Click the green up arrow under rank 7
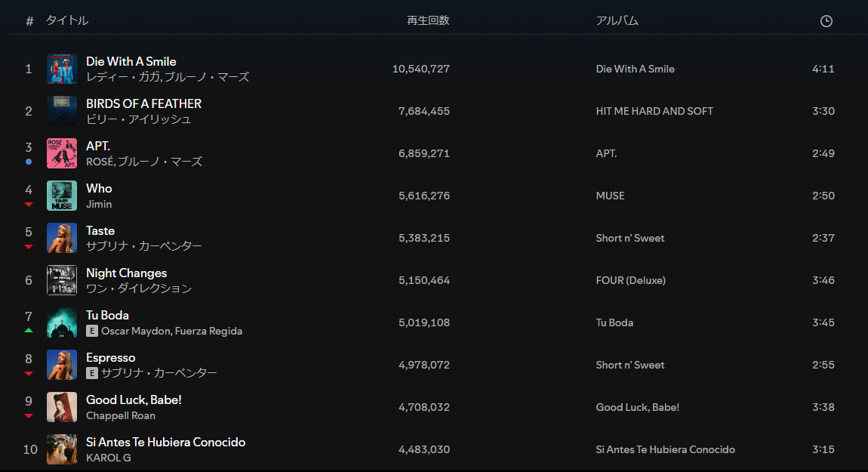 pyautogui.click(x=29, y=331)
